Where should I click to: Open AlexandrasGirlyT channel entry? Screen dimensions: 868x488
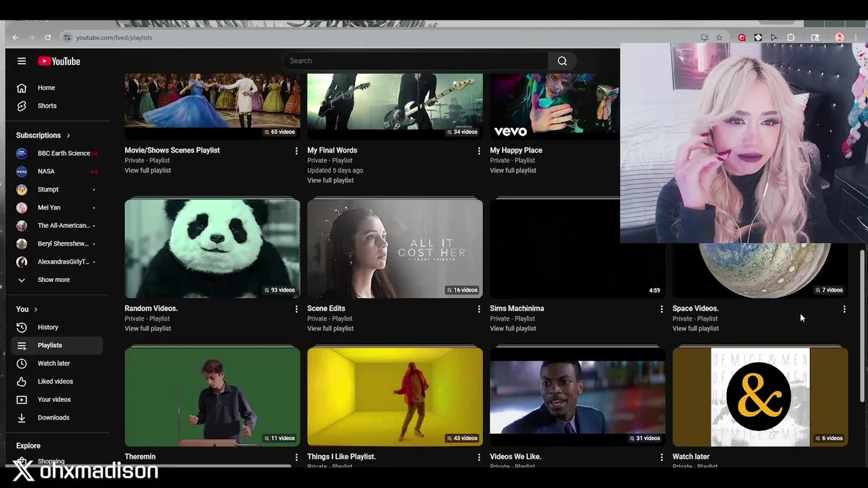pyautogui.click(x=57, y=262)
